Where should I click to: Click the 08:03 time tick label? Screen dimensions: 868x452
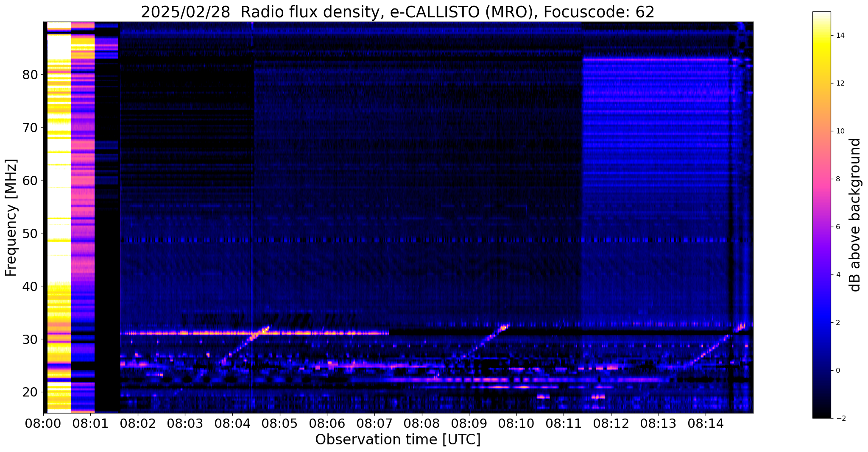185,423
